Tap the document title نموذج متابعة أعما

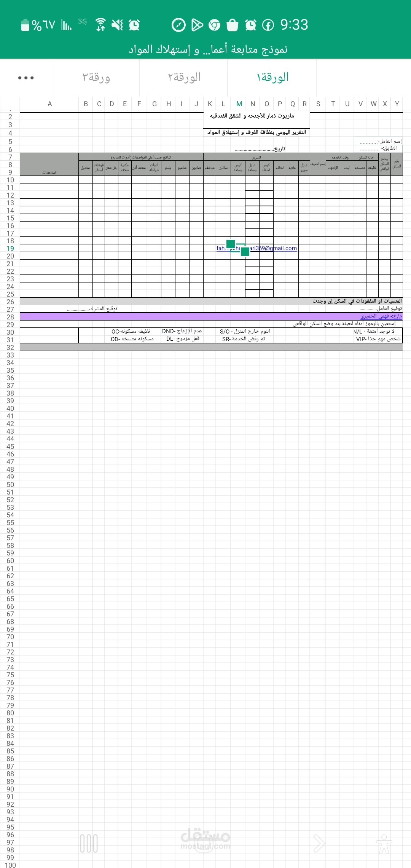[x=208, y=49]
